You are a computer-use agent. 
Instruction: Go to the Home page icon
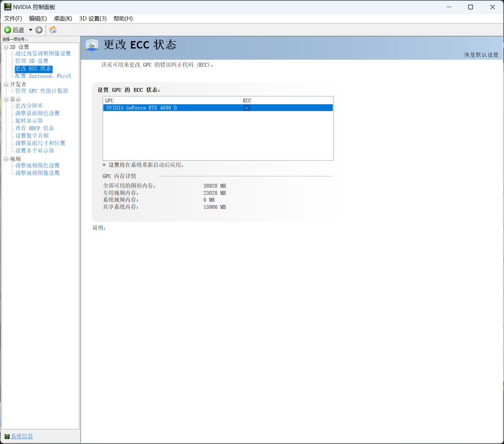(x=53, y=30)
